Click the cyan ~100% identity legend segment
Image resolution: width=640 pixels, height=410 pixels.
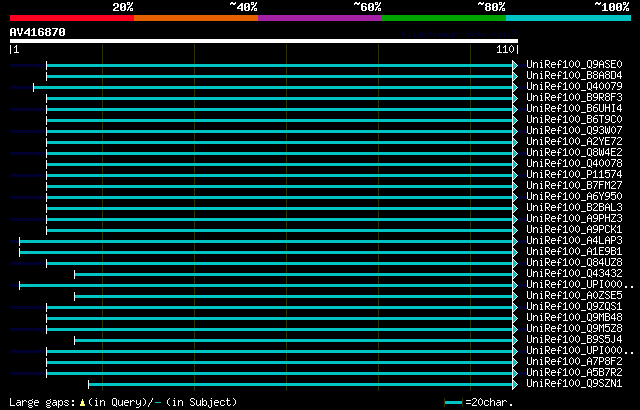click(x=569, y=18)
